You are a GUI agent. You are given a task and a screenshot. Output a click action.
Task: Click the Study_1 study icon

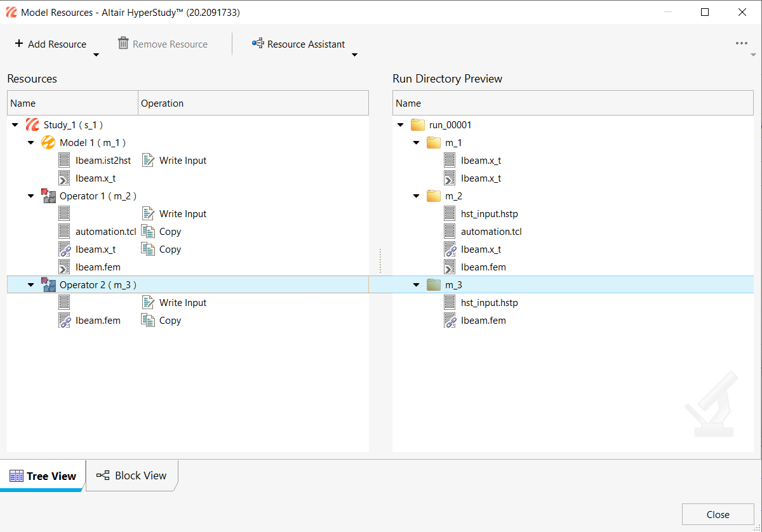tap(32, 125)
